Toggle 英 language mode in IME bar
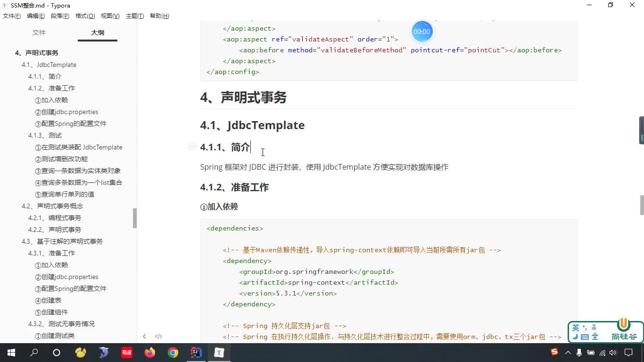 (x=576, y=328)
